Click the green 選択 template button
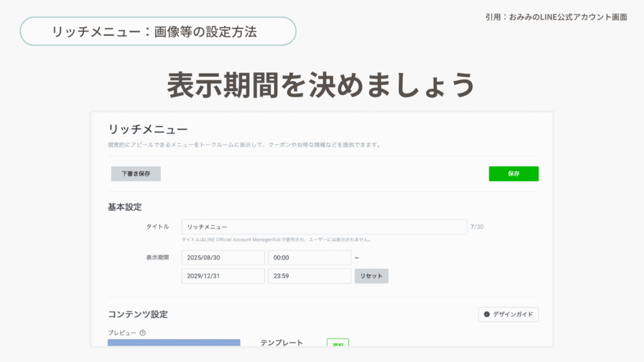The image size is (644, 362). coord(338,343)
